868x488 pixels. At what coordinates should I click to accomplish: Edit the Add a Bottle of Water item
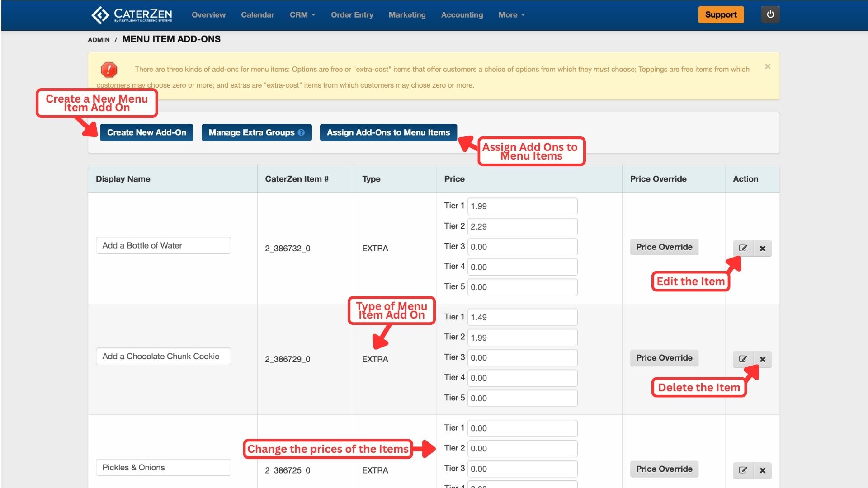743,248
